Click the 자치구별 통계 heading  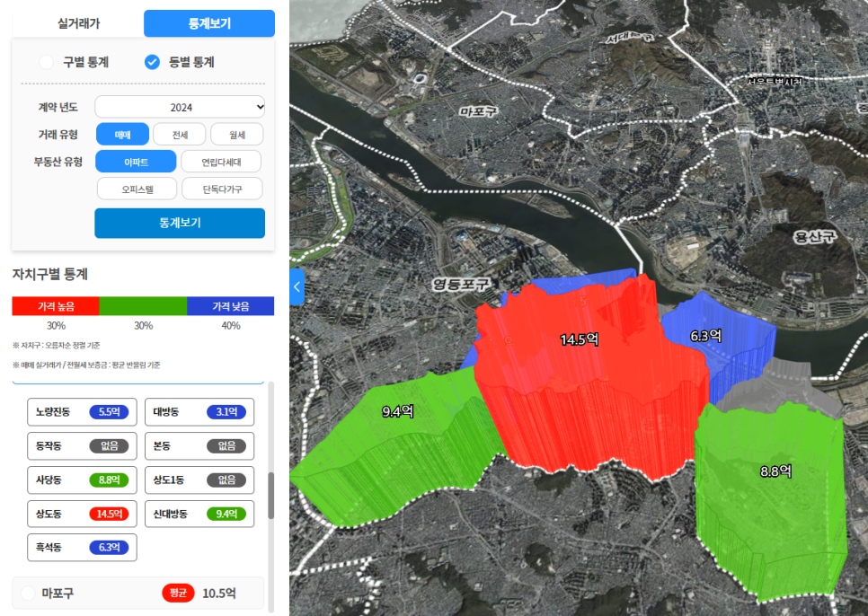click(49, 274)
